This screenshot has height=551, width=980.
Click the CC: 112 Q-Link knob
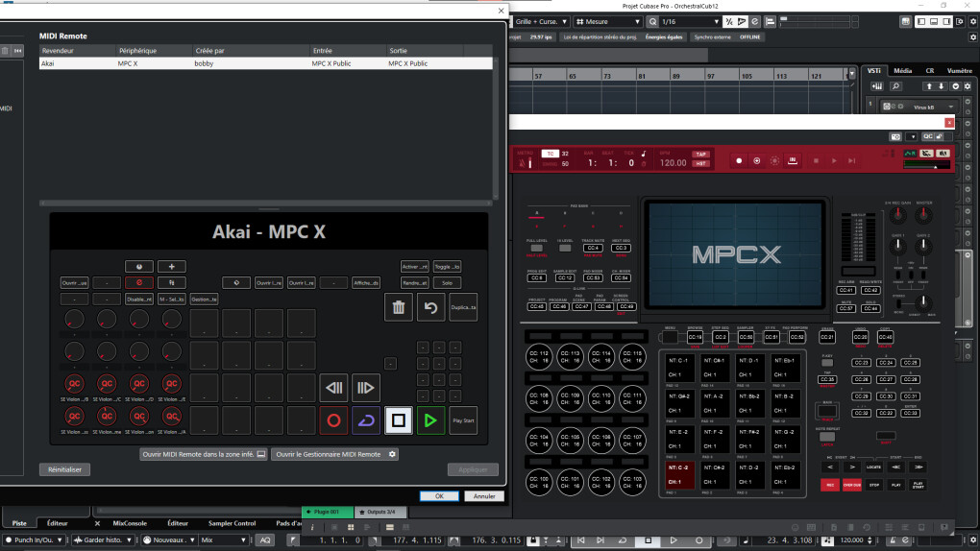(539, 357)
